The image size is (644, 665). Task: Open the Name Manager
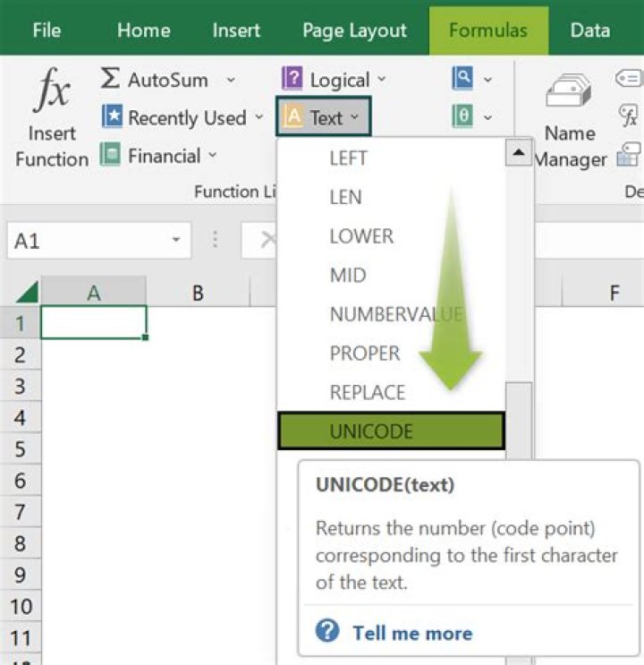(570, 120)
